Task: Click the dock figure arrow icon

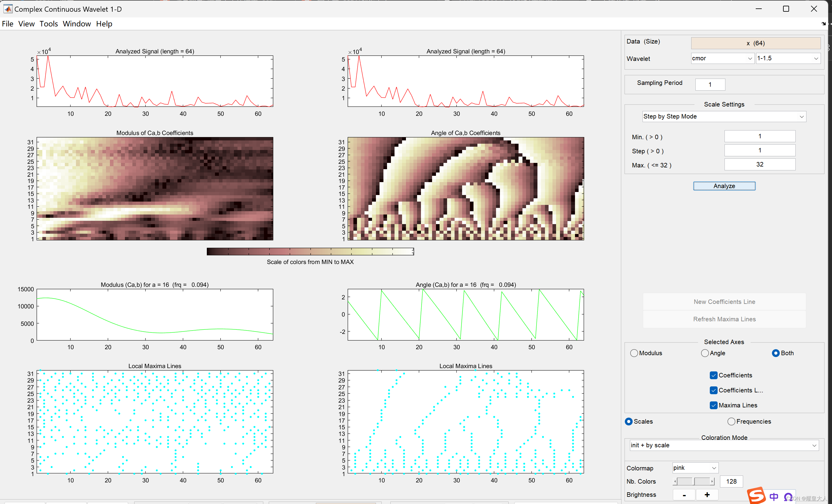Action: (823, 24)
